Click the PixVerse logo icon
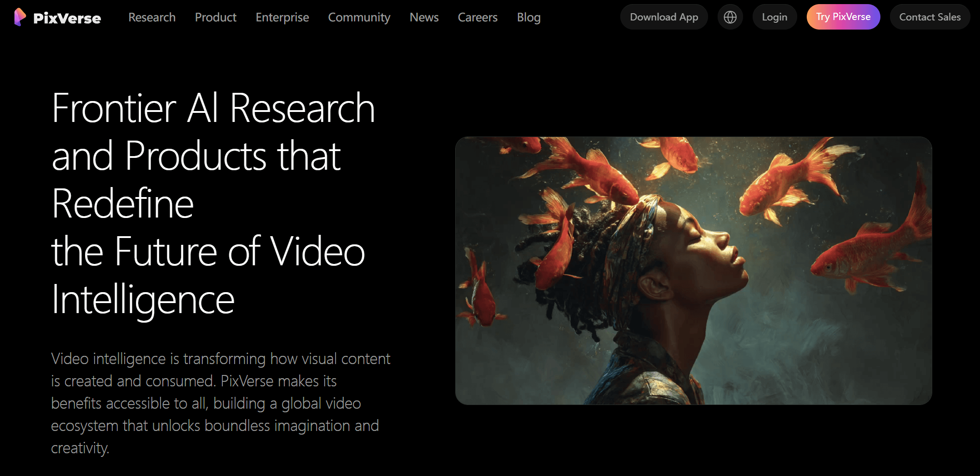980x476 pixels. 20,17
